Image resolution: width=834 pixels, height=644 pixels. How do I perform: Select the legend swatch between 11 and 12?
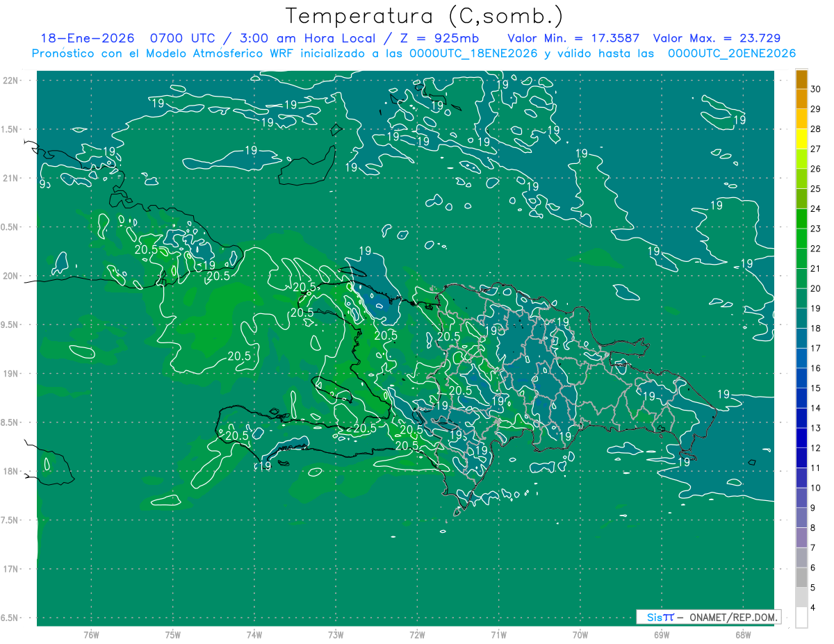801,458
